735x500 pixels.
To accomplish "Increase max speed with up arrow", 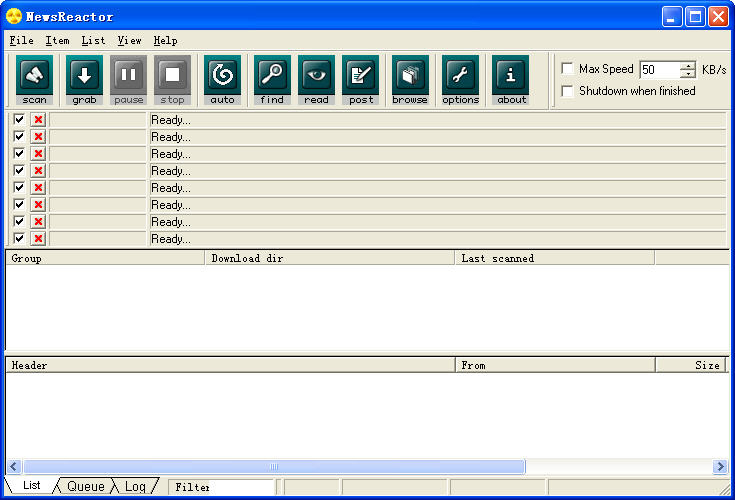I will pyautogui.click(x=688, y=66).
